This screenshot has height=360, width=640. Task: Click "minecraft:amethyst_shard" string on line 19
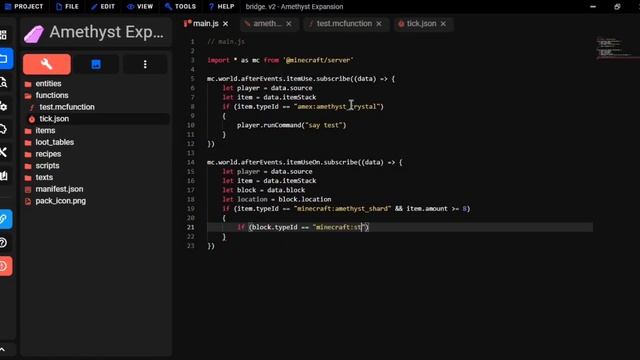(x=342, y=209)
